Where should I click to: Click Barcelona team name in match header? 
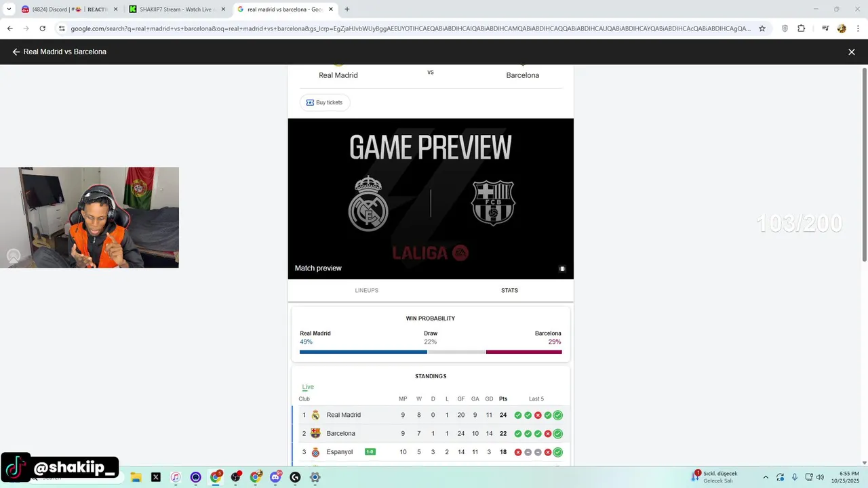(x=522, y=75)
